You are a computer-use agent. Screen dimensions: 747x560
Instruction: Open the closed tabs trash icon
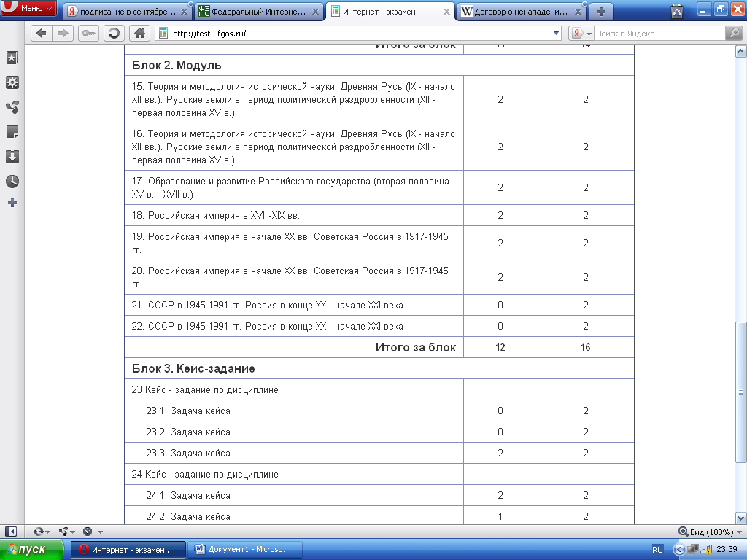676,11
